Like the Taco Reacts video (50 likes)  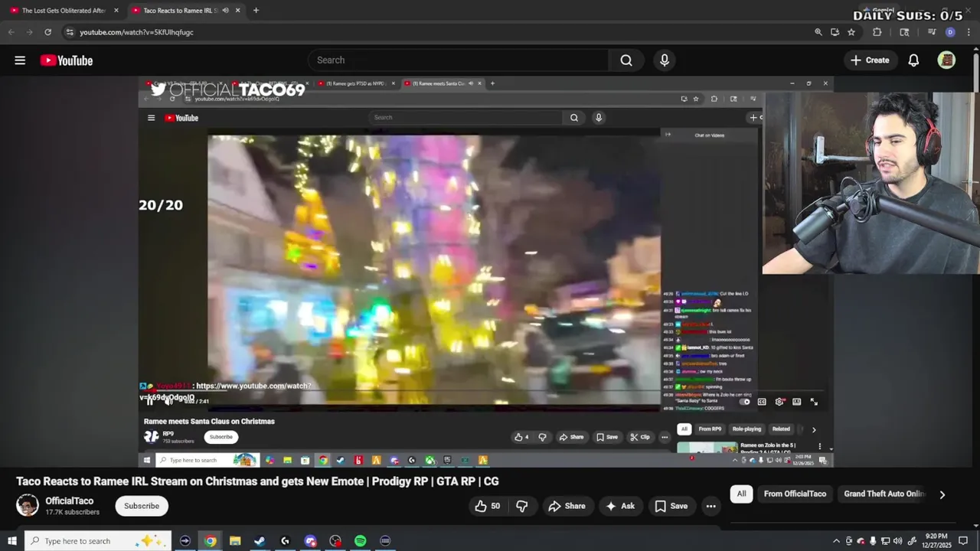point(487,506)
